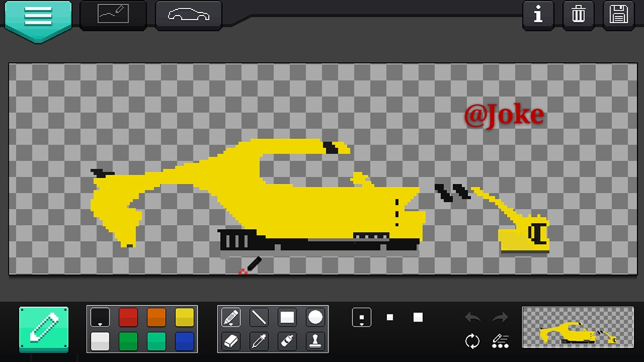This screenshot has width=644, height=362.
Task: Save drawing with floppy disk icon
Action: [618, 15]
